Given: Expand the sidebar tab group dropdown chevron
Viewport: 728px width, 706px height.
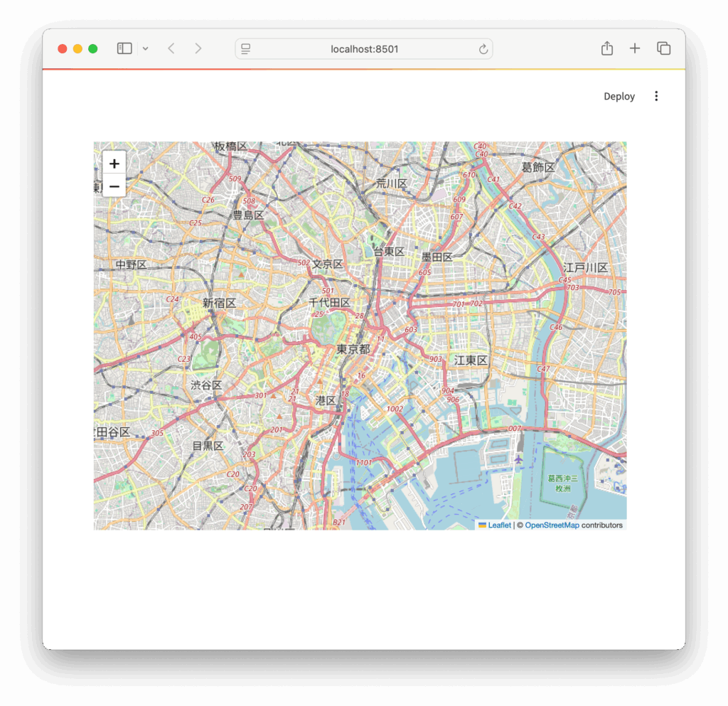Looking at the screenshot, I should (145, 48).
